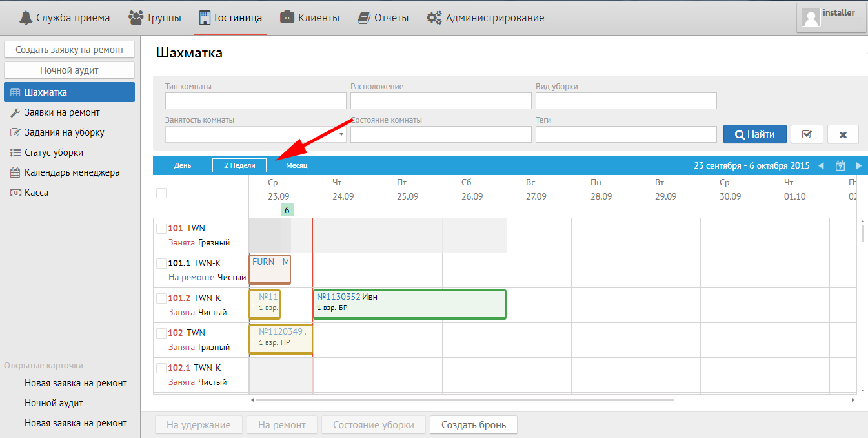Open the Вид уборки filter field

click(626, 101)
